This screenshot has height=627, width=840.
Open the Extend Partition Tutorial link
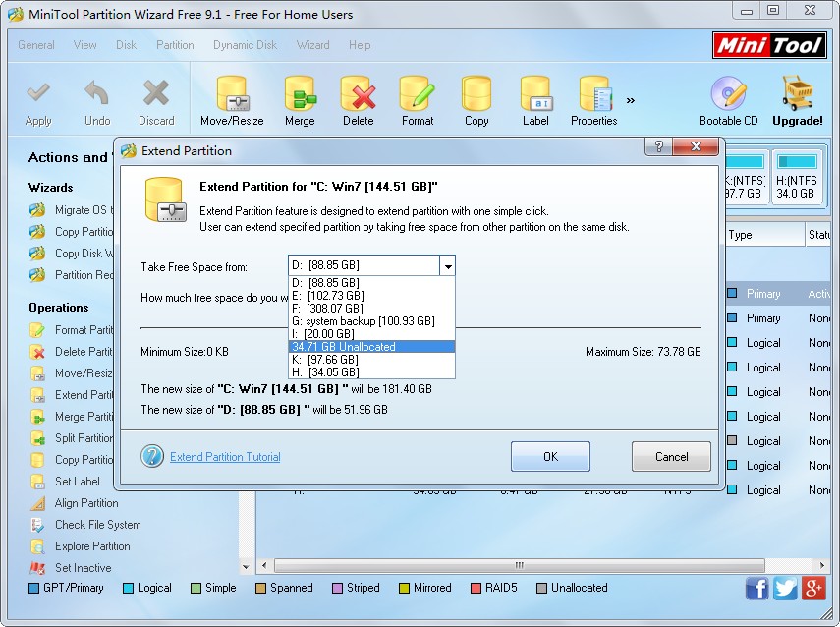pyautogui.click(x=225, y=457)
